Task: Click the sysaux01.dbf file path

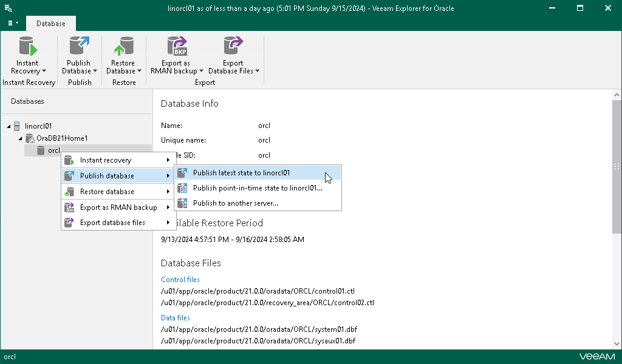Action: [258, 340]
